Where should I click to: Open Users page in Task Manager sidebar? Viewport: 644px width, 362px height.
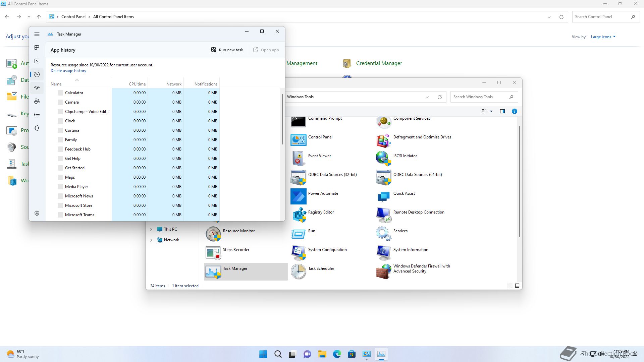tap(37, 101)
